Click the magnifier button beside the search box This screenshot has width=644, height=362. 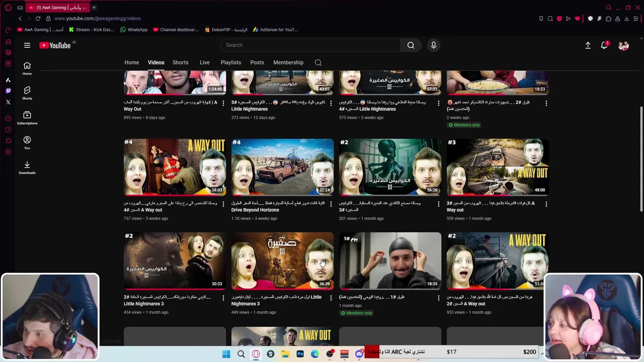(411, 45)
